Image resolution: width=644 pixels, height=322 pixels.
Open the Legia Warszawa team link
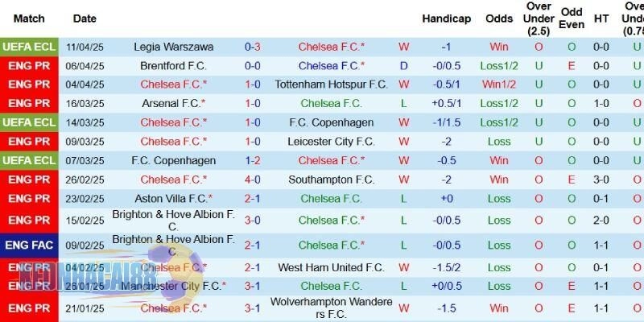(x=174, y=47)
